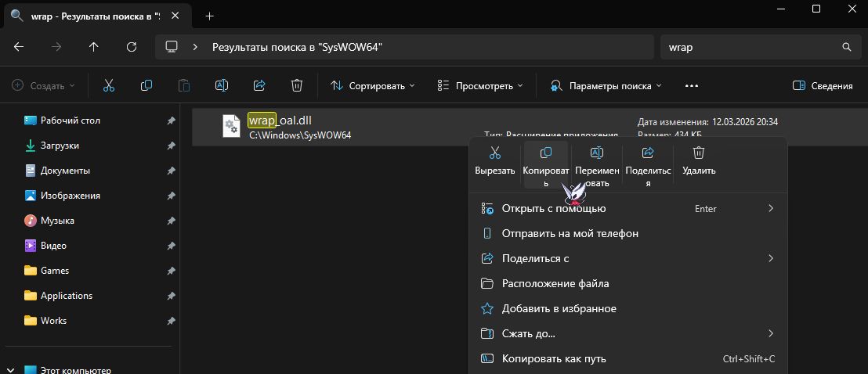Open the Создать dropdown
Screen dimensions: 868x374
[x=43, y=86]
